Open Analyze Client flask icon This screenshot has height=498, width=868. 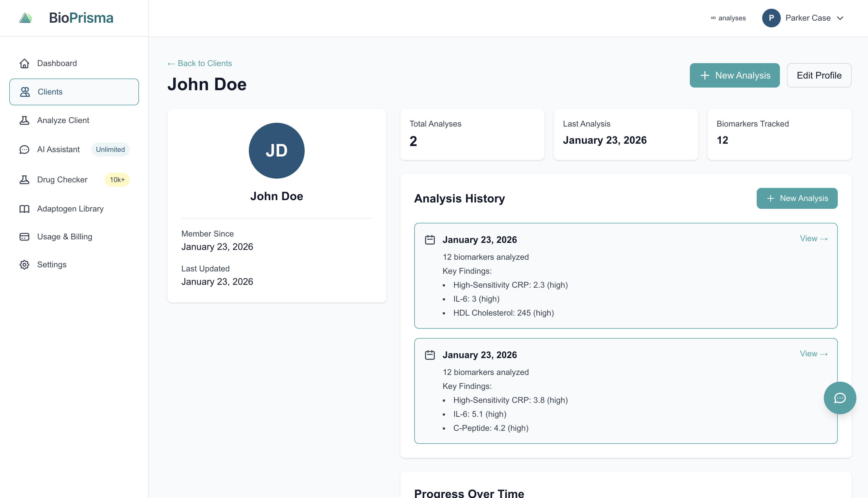24,120
